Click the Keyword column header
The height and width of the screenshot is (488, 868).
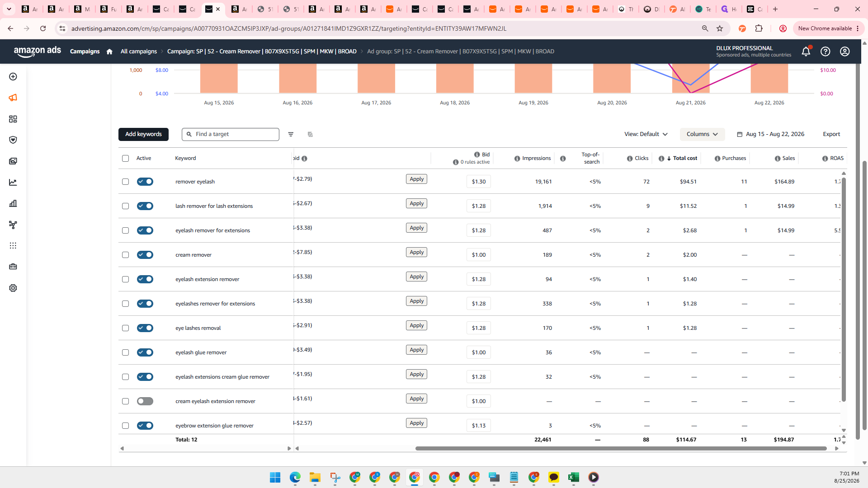(185, 158)
